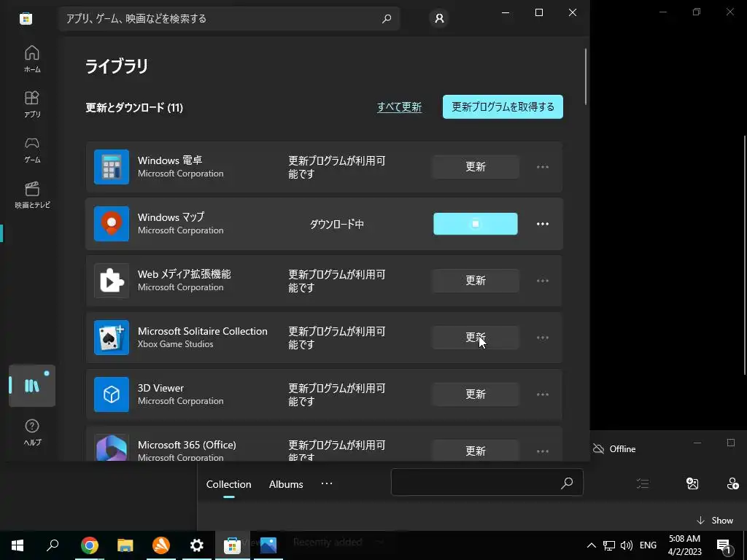Click the Photos import images icon

tap(692, 484)
